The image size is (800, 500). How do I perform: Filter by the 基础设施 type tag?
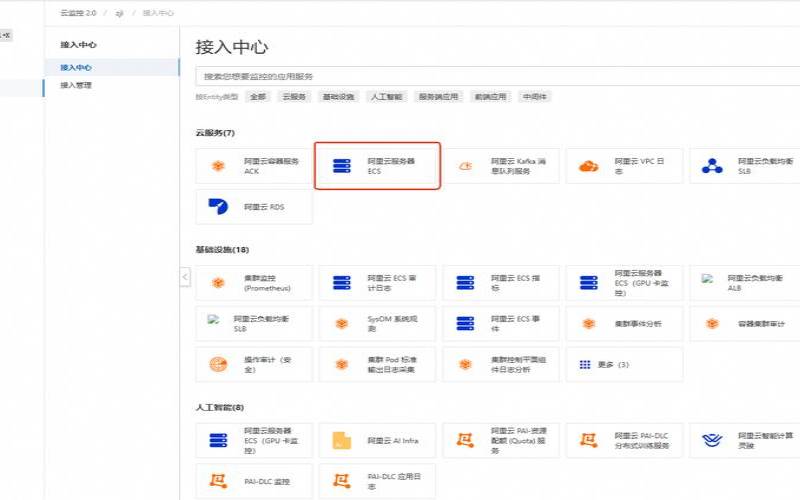pyautogui.click(x=338, y=96)
